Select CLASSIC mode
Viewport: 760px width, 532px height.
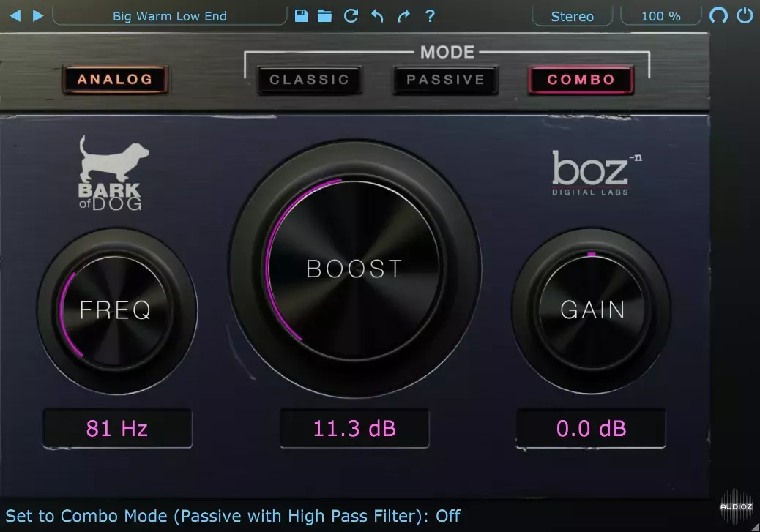coord(309,80)
